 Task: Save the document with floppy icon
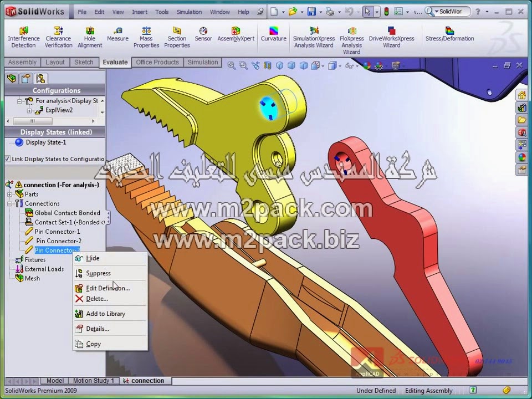click(311, 12)
